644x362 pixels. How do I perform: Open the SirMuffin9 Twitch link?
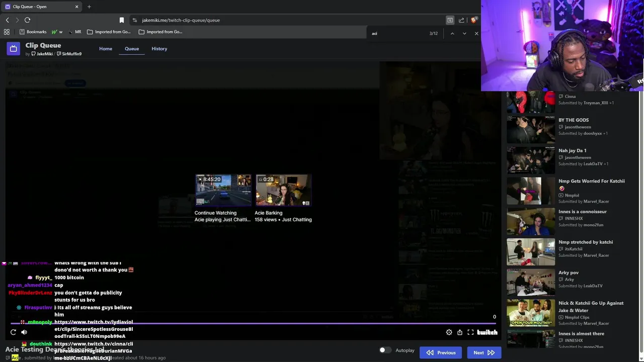69,54
